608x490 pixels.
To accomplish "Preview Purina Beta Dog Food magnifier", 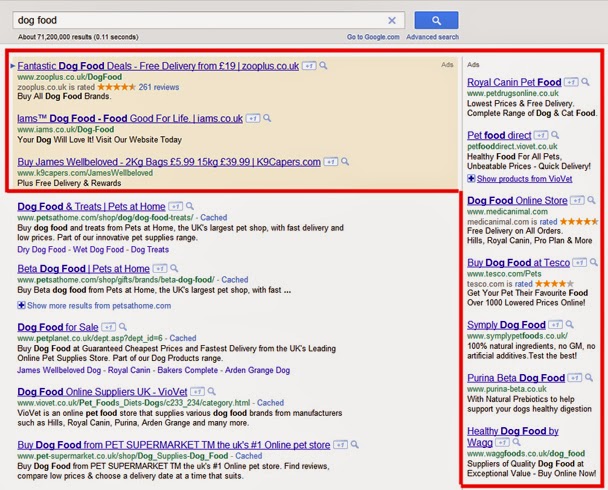I will [x=589, y=377].
